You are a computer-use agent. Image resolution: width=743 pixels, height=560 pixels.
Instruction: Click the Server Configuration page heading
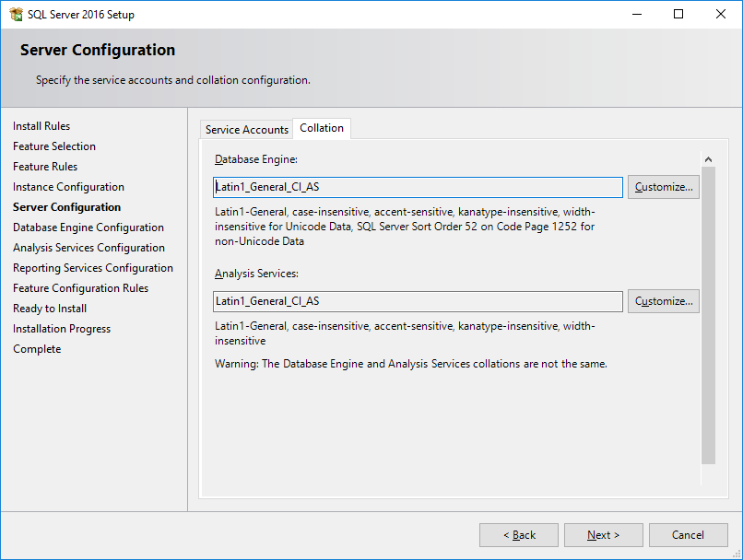tap(98, 50)
